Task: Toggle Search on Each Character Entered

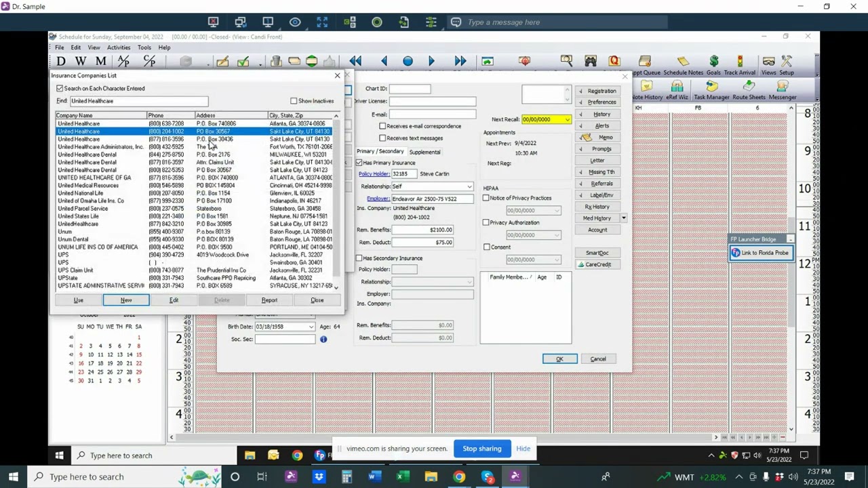Action: coord(60,88)
